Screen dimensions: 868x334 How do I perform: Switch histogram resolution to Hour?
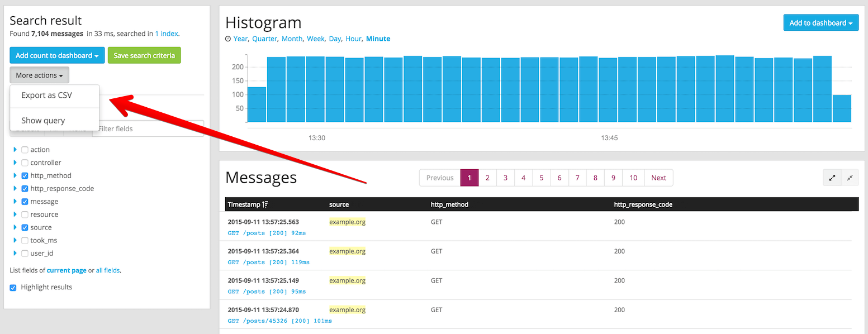(353, 39)
